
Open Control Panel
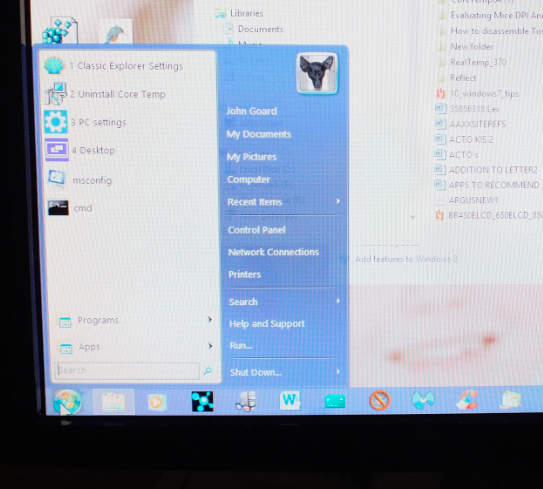(257, 230)
